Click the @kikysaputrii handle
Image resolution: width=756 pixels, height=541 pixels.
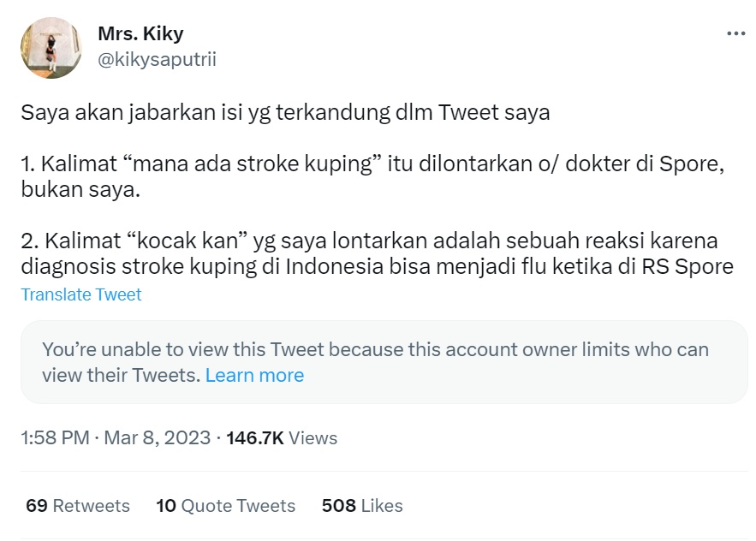click(155, 59)
